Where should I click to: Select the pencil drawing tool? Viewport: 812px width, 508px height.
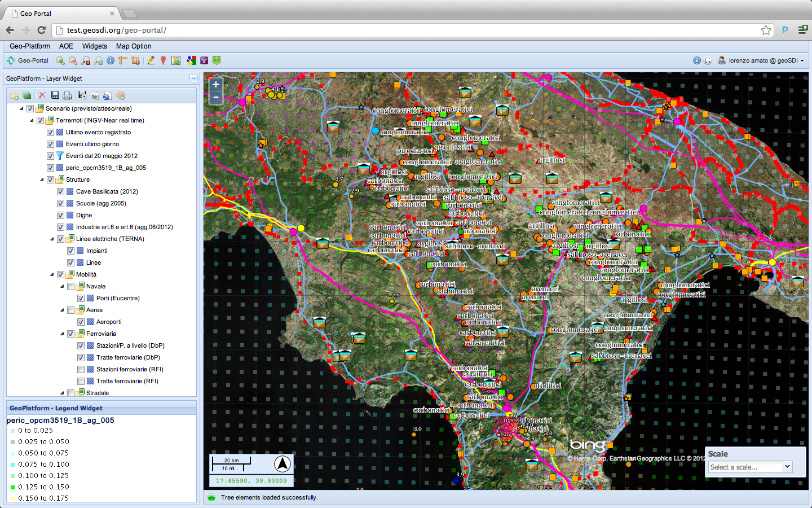click(151, 60)
